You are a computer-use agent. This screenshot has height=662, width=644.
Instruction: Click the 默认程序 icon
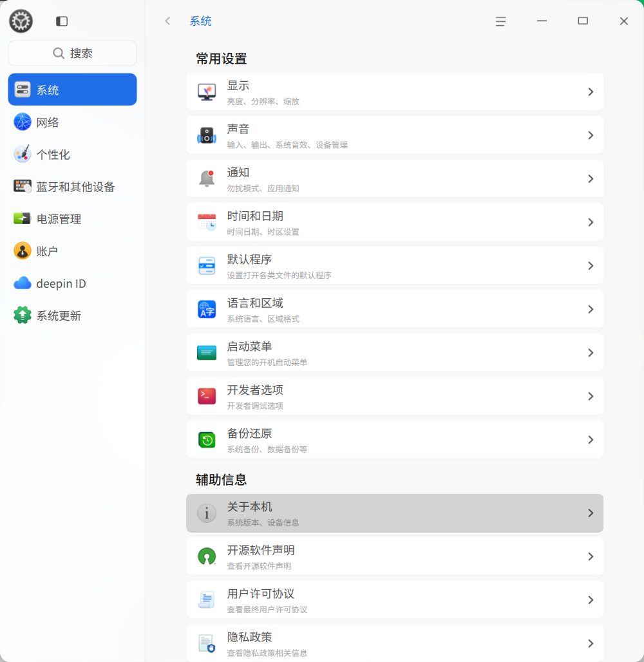[x=207, y=265]
